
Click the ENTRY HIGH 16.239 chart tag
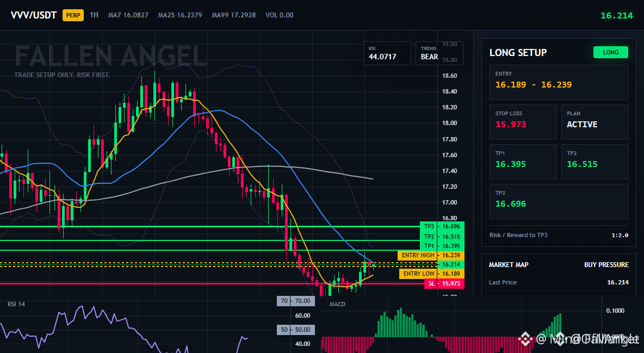pyautogui.click(x=431, y=255)
